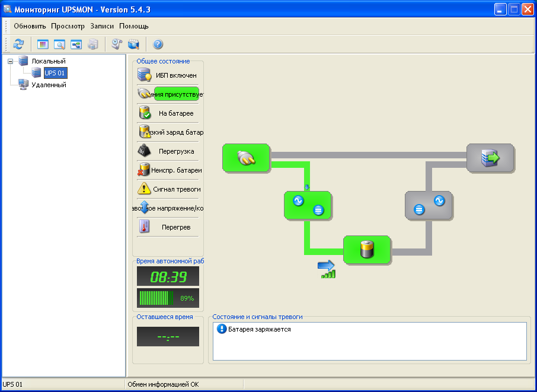Click the magnifier view toolbar icon
This screenshot has height=392, width=537.
pyautogui.click(x=59, y=44)
